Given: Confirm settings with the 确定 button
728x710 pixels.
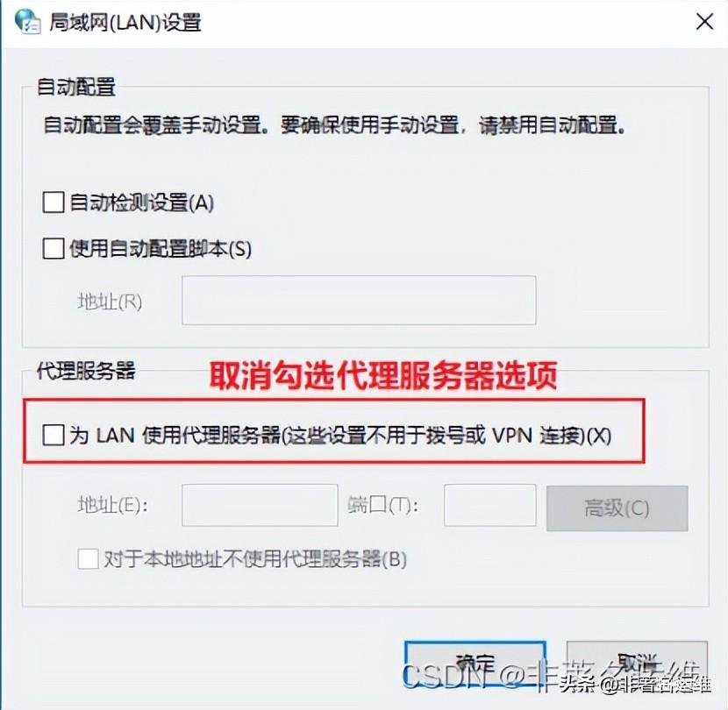Looking at the screenshot, I should pyautogui.click(x=475, y=664).
